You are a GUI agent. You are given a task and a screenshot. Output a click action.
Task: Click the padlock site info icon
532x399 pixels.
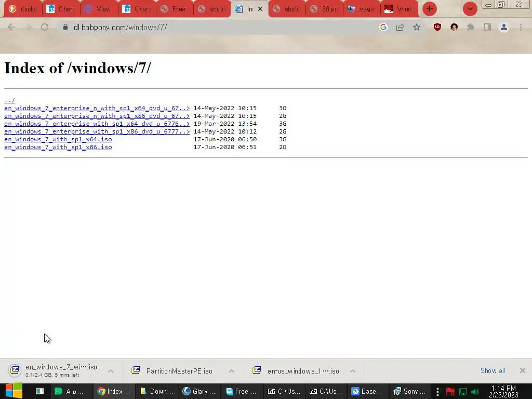tap(65, 27)
